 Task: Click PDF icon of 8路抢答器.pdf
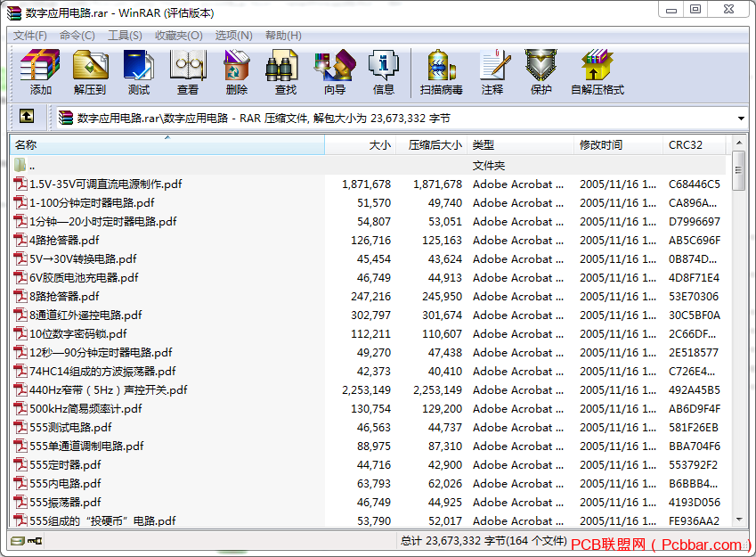tap(20, 296)
